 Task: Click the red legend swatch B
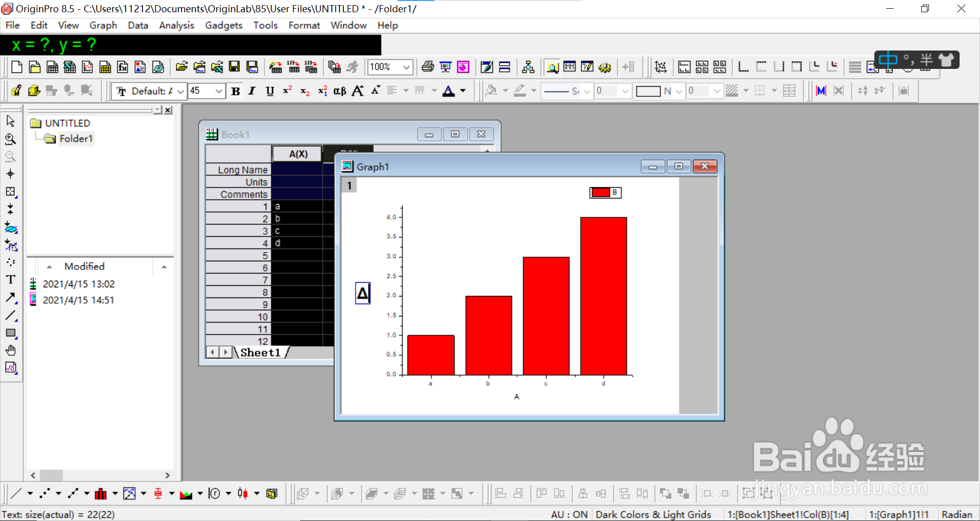click(x=601, y=192)
